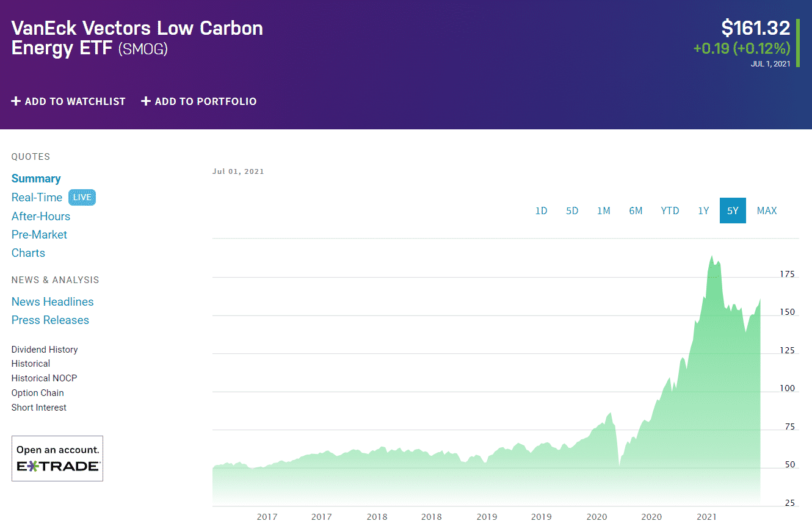Image resolution: width=812 pixels, height=529 pixels.
Task: Open the Summary quotes page
Action: pyautogui.click(x=36, y=179)
